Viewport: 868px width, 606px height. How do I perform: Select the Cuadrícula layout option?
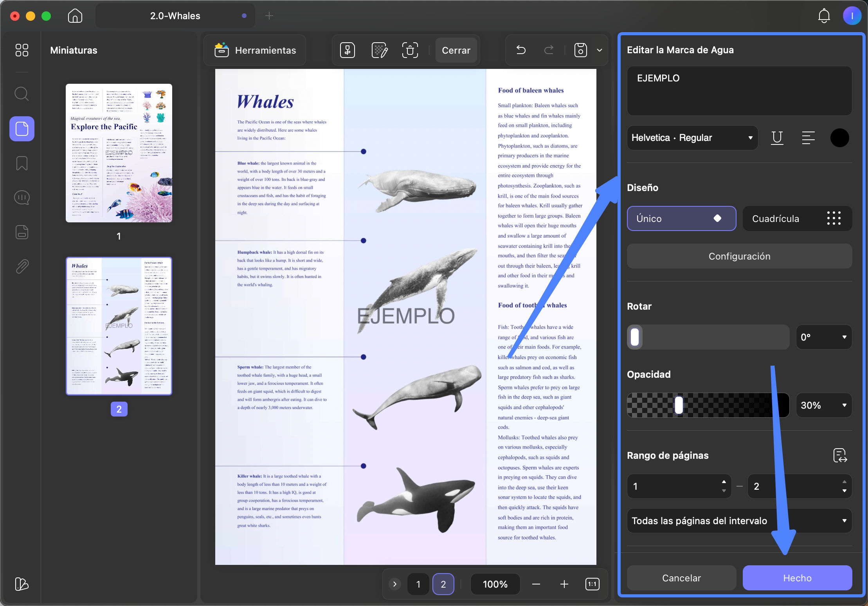coord(797,218)
